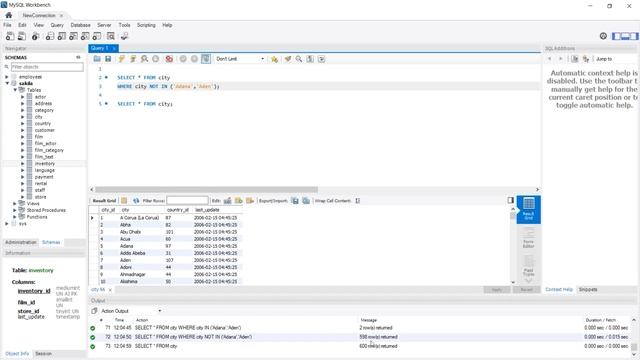
Task: Click the Apply button
Action: [497, 289]
